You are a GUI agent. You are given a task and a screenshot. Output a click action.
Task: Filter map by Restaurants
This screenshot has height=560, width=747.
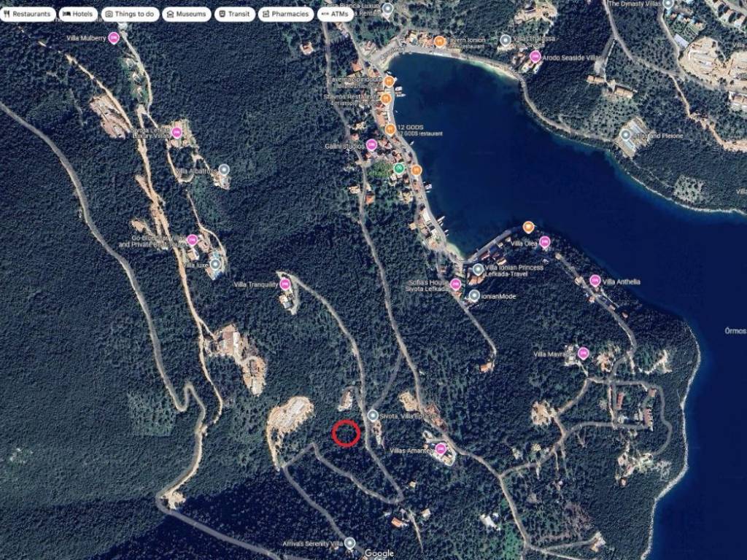27,14
